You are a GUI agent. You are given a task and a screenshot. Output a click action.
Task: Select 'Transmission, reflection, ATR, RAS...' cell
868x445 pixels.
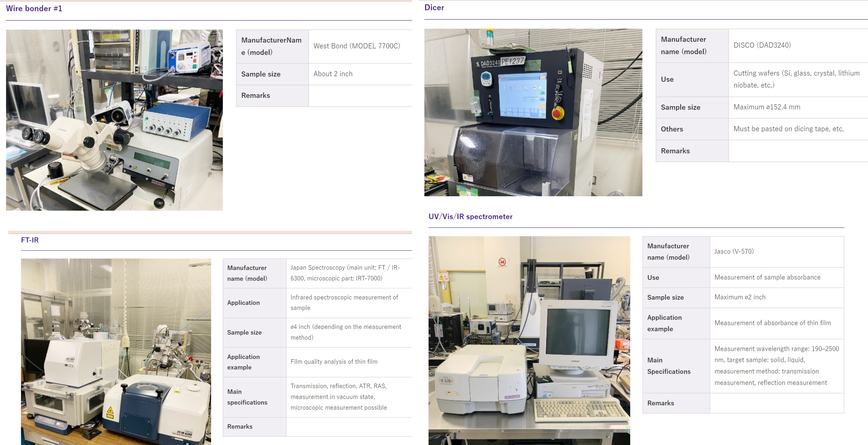click(x=349, y=397)
